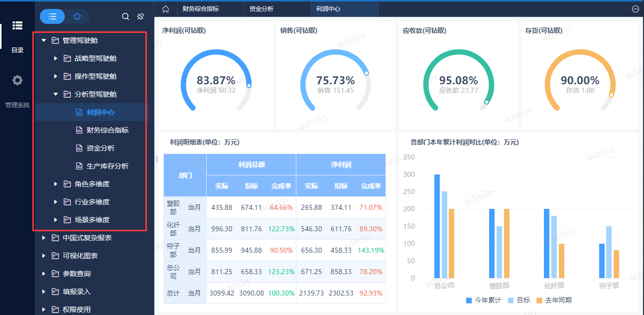644x315 pixels.
Task: Click the 分析型驾驶舱 folder icon
Action: (67, 94)
